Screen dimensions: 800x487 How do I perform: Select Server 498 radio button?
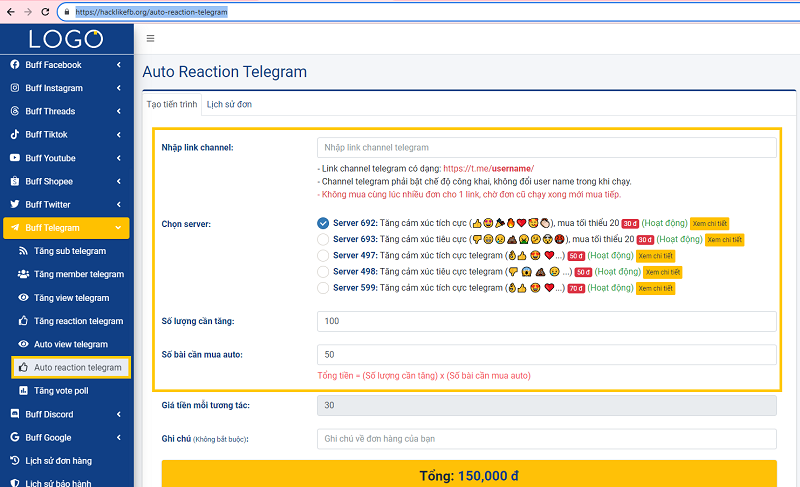click(322, 272)
